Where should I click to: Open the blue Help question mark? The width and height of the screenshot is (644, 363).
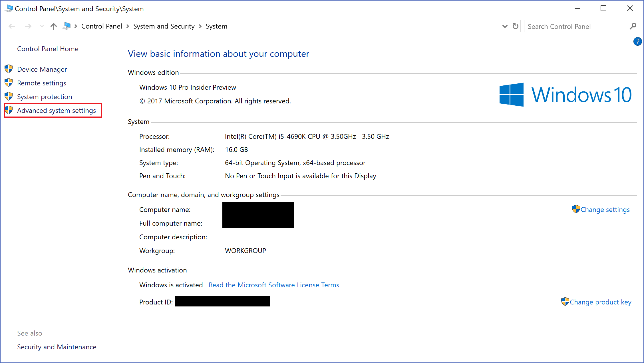[637, 41]
